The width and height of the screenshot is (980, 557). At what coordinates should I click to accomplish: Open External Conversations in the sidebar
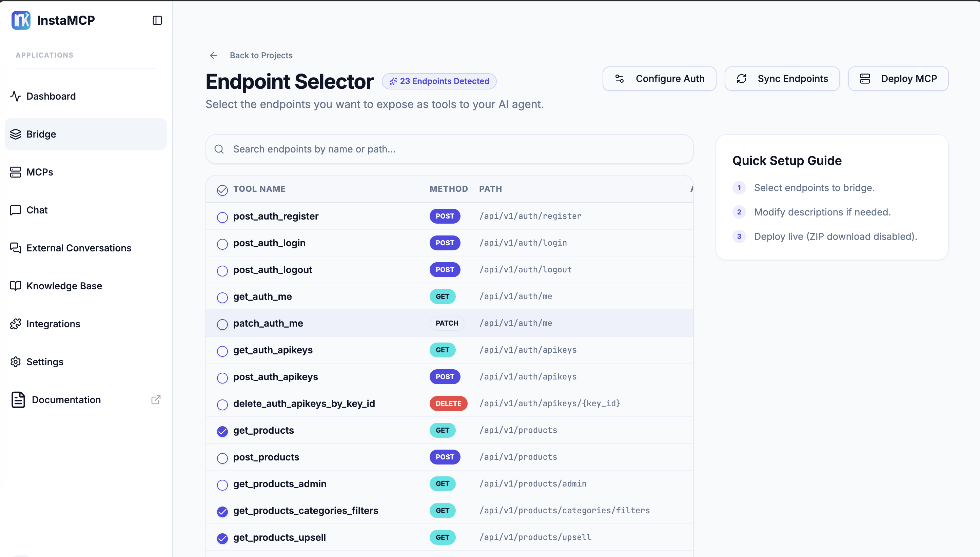[86, 248]
